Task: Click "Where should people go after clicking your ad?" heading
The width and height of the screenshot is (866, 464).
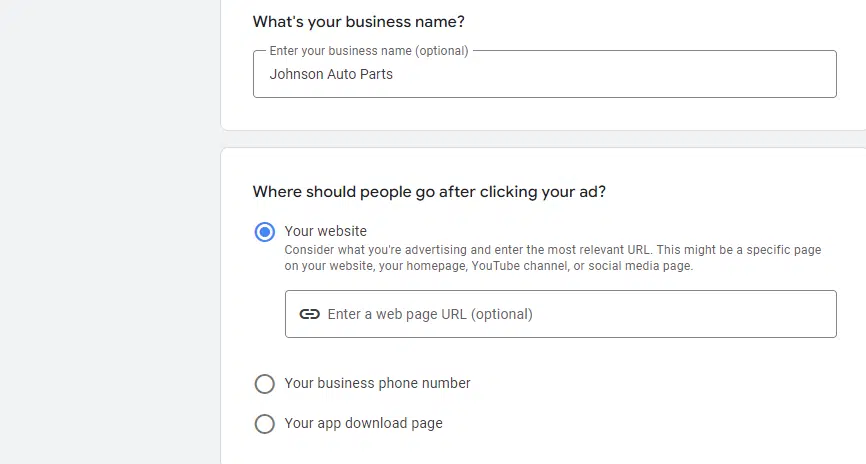Action: (429, 191)
